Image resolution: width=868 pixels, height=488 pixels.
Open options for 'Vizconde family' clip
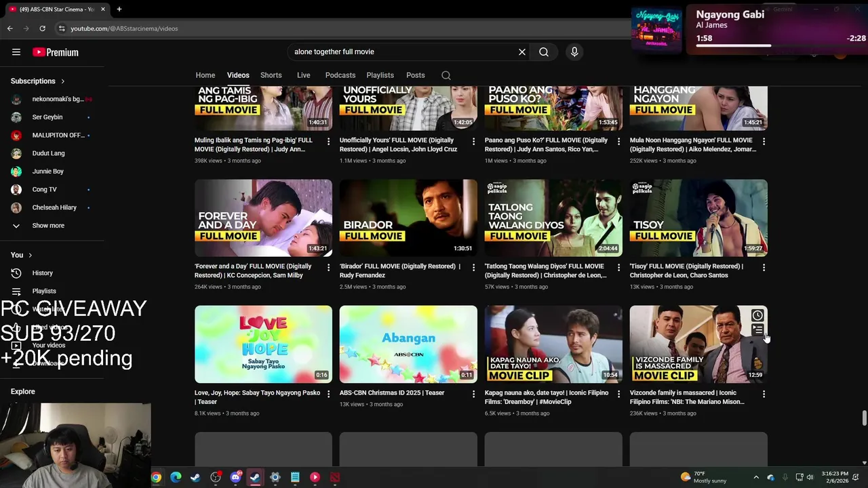tap(764, 394)
